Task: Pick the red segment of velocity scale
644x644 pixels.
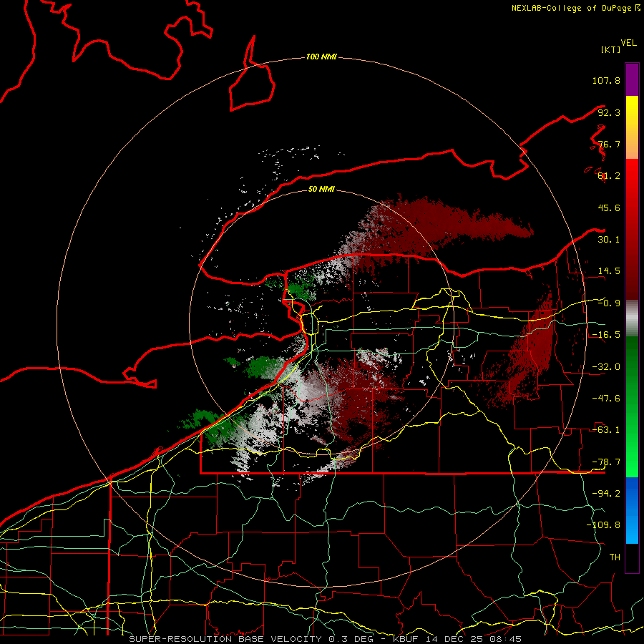Action: coord(632,229)
